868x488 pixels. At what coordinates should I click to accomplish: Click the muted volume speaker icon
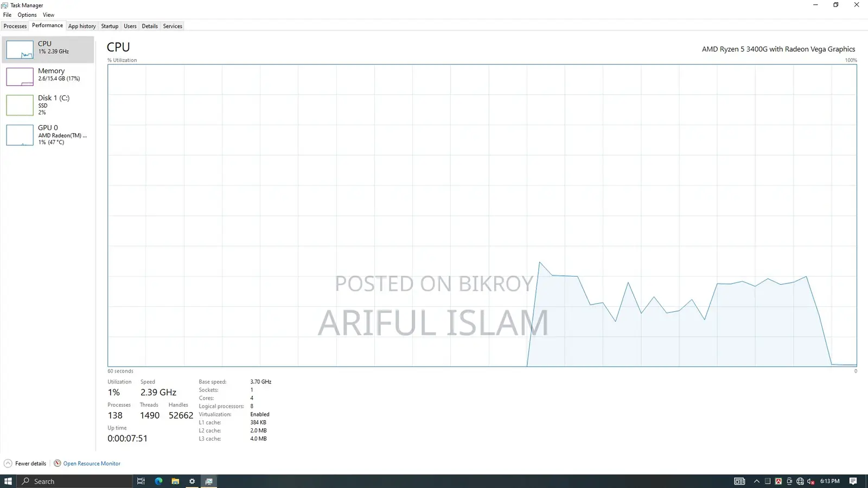(811, 481)
